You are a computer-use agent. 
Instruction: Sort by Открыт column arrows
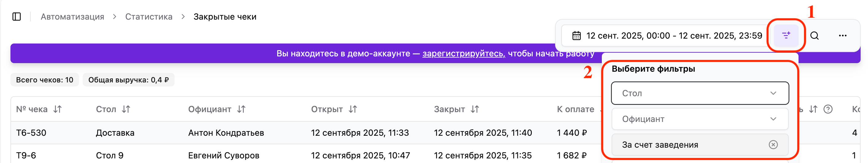pos(353,109)
